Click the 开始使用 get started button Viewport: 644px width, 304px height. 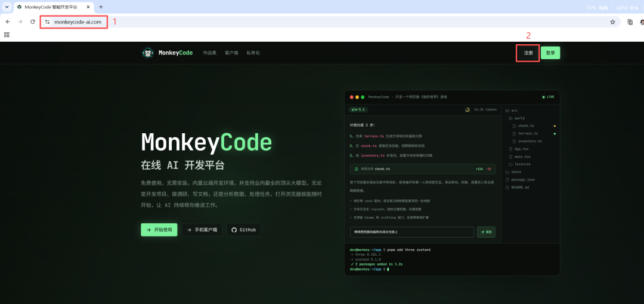pos(159,230)
